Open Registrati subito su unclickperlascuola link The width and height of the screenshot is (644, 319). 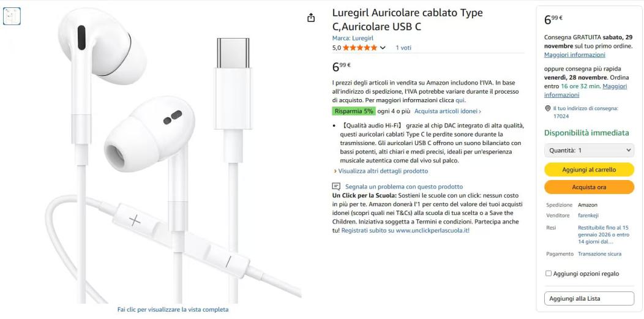(x=405, y=230)
